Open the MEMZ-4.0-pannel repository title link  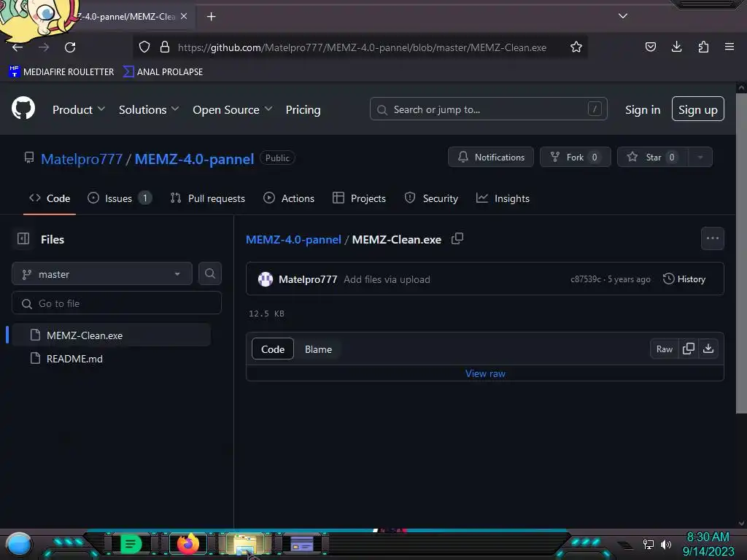click(194, 158)
